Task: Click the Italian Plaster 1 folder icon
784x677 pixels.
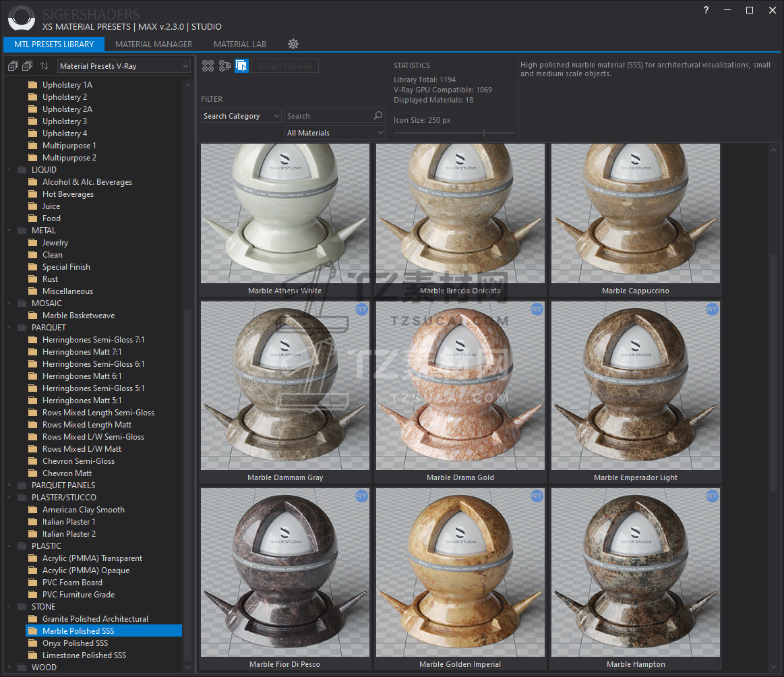Action: point(33,521)
